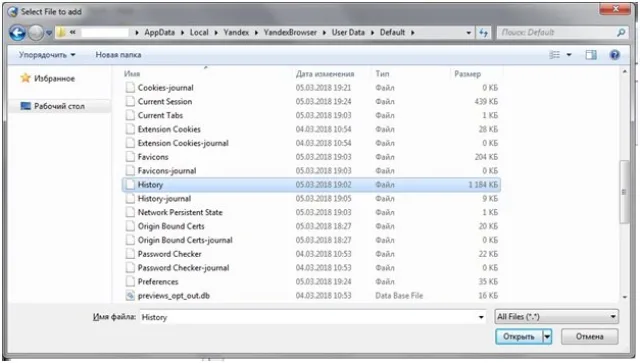640x363 pixels.
Task: Select the previews_opt_out.db file icon
Action: point(130,296)
